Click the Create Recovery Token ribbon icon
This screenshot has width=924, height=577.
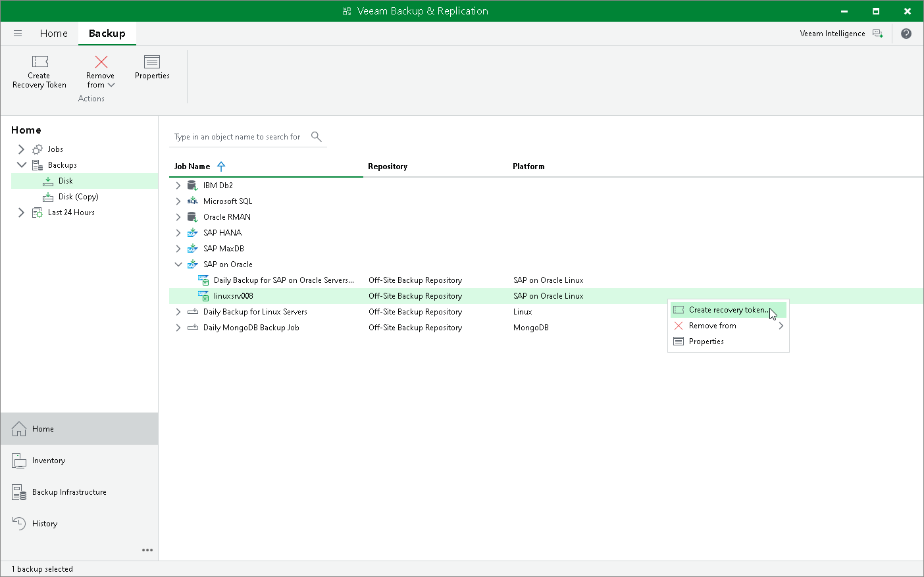(x=40, y=62)
